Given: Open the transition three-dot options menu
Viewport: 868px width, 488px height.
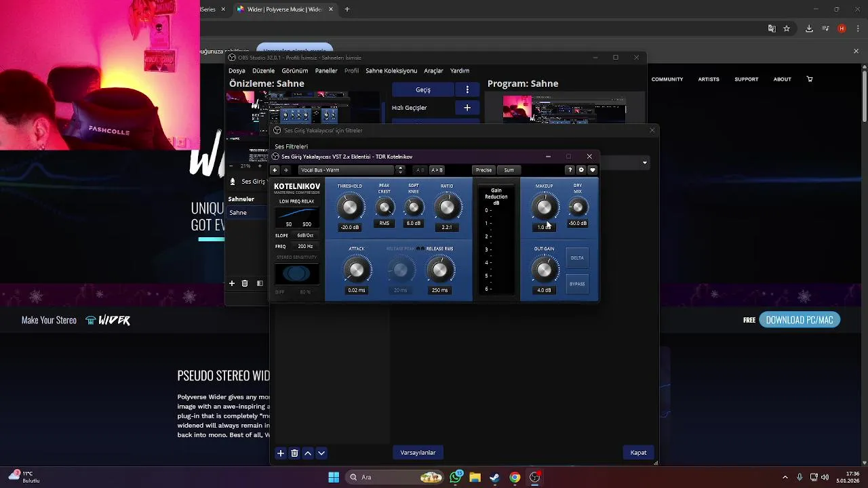Looking at the screenshot, I should coord(467,89).
